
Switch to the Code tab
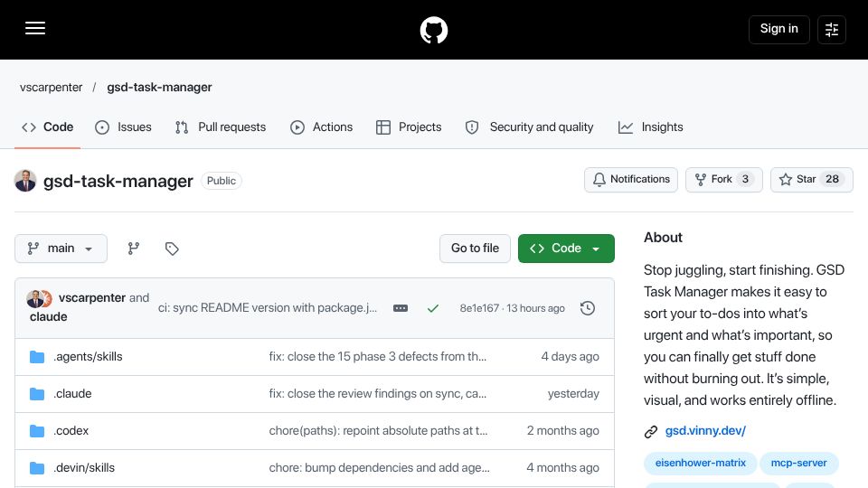pyautogui.click(x=48, y=127)
